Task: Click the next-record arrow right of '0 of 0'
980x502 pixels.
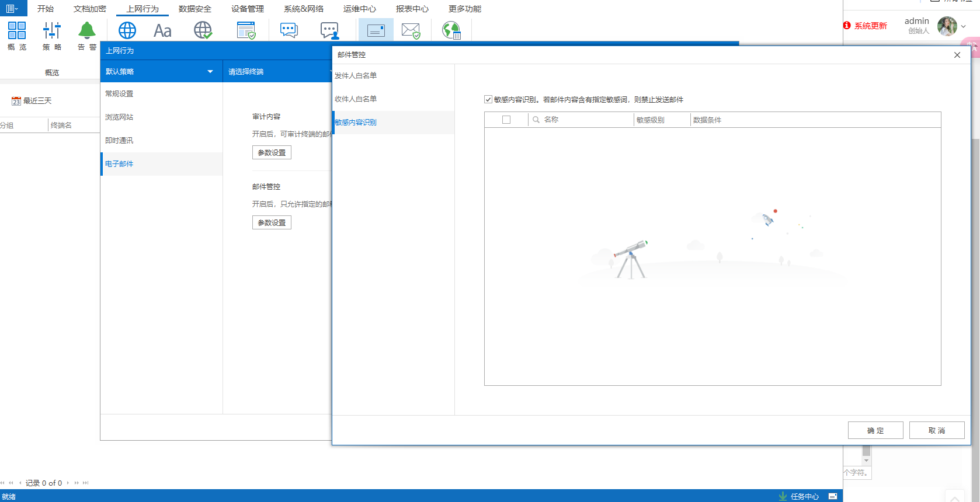Action: point(68,483)
